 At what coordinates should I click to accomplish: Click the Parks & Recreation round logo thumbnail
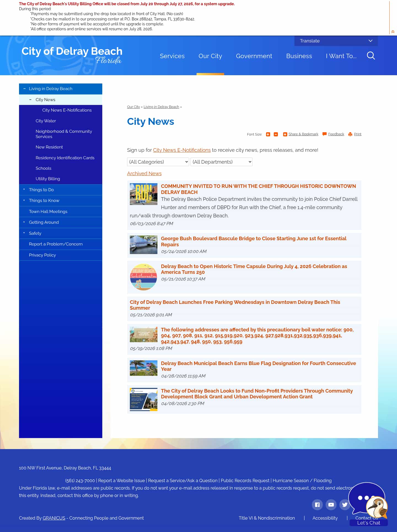(143, 277)
